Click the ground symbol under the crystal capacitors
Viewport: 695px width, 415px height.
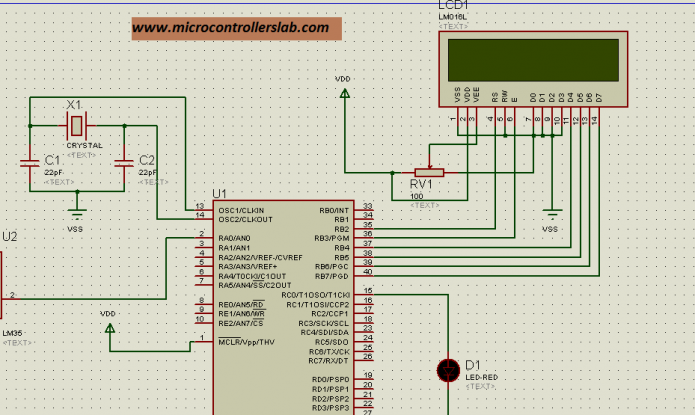(x=77, y=213)
